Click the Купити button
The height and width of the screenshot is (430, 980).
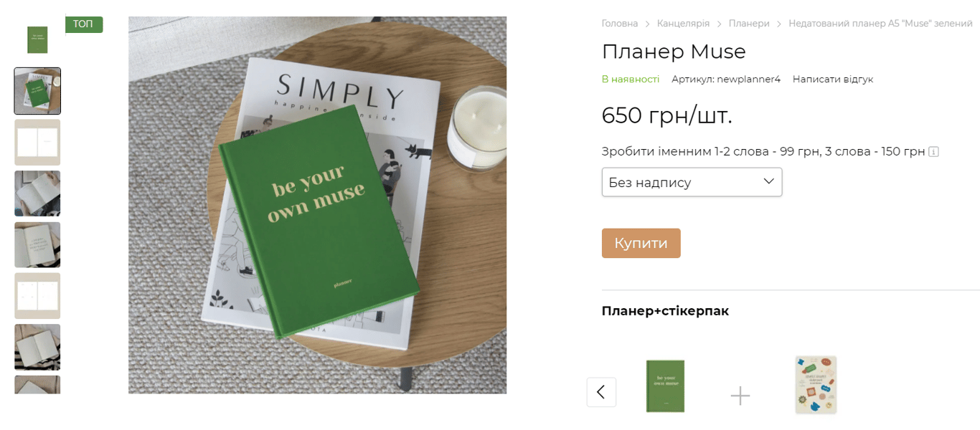pos(641,243)
